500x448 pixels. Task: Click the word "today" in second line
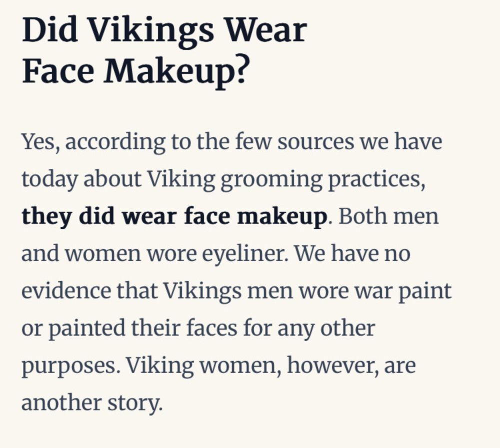pos(49,180)
